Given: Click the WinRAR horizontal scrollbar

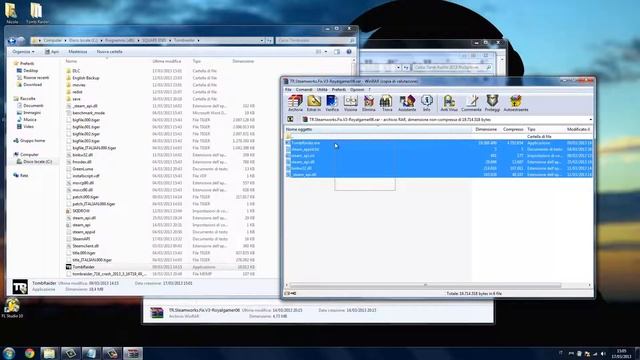Looking at the screenshot, I should click(x=425, y=285).
